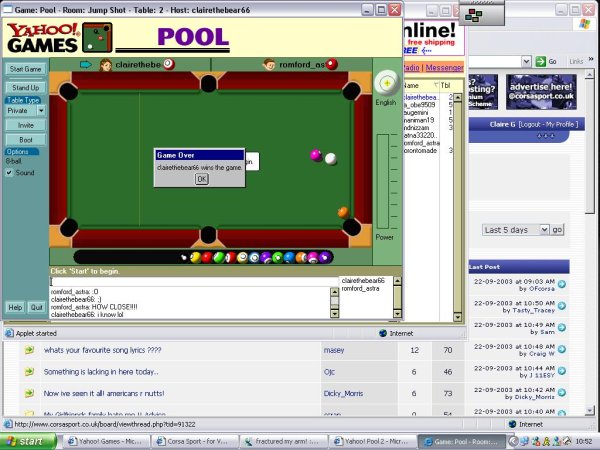The width and height of the screenshot is (600, 450).
Task: Open thread whats your favourite song lyrics
Action: 103,350
